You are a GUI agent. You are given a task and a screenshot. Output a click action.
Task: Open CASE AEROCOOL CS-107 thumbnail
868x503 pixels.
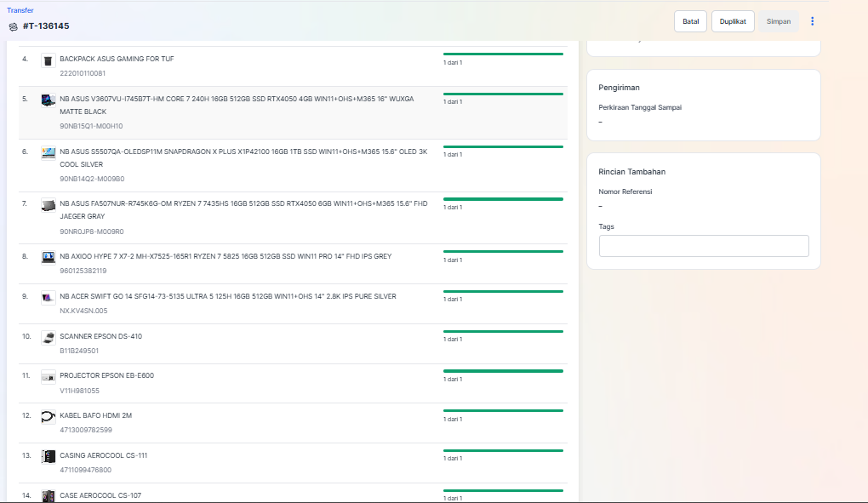49,496
